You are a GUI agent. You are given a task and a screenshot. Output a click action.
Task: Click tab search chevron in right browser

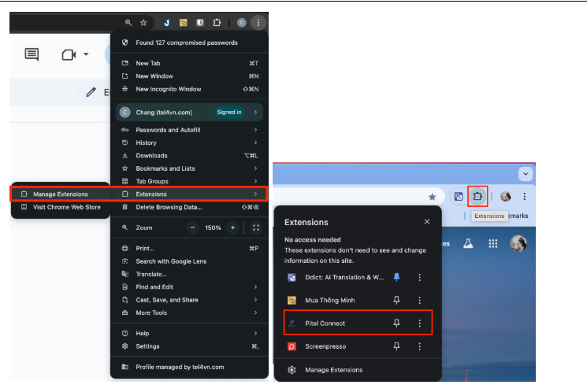coord(526,174)
